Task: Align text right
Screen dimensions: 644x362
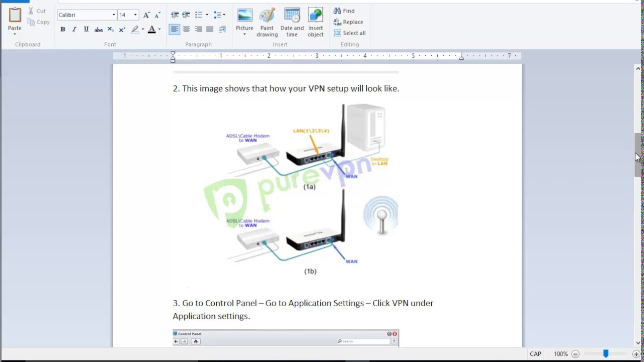Action: pos(198,30)
